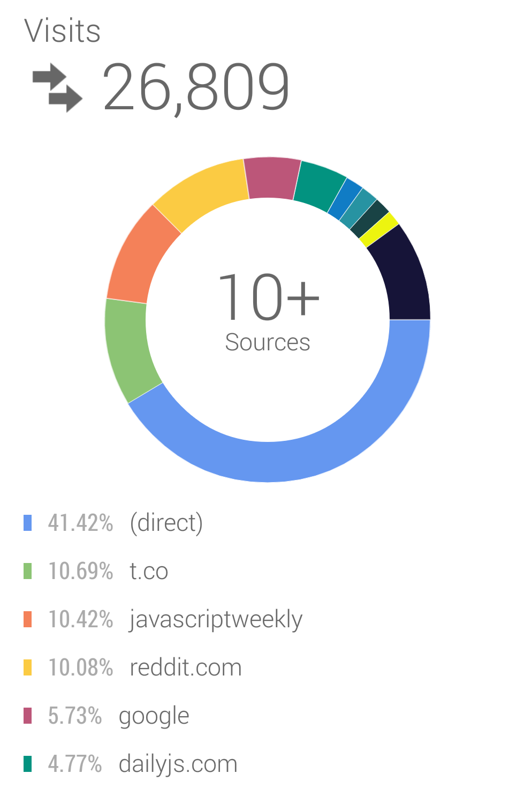The image size is (532, 796).
Task: Click the green t.co legend swatch
Action: pos(28,571)
